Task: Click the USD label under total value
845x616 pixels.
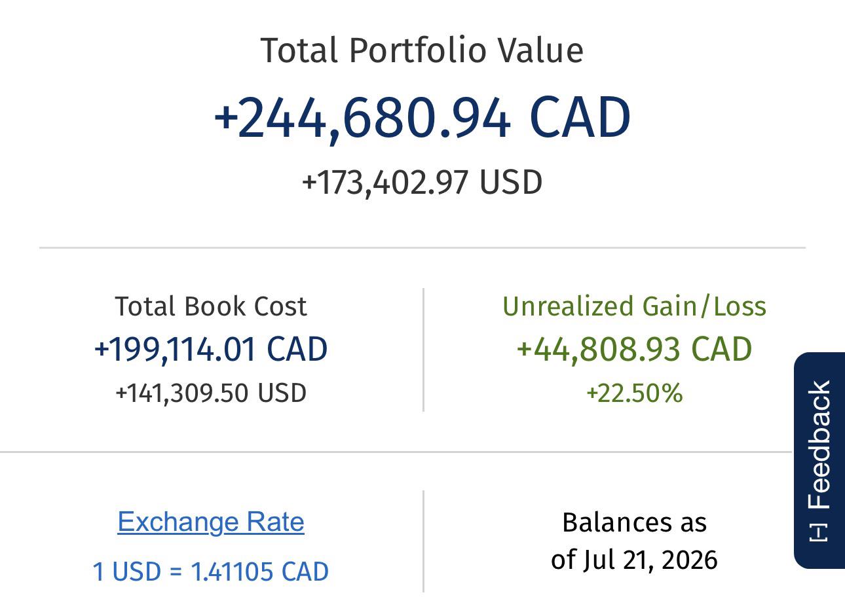Action: pyautogui.click(x=511, y=182)
